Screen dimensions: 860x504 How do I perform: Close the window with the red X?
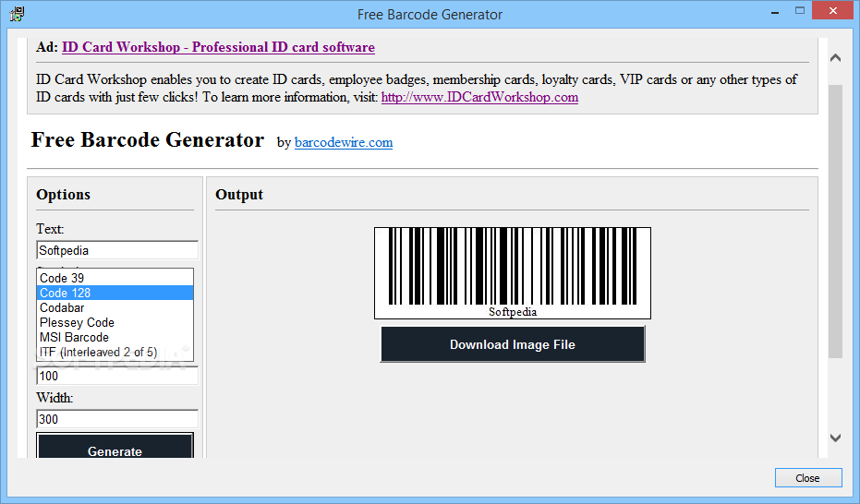coord(833,11)
